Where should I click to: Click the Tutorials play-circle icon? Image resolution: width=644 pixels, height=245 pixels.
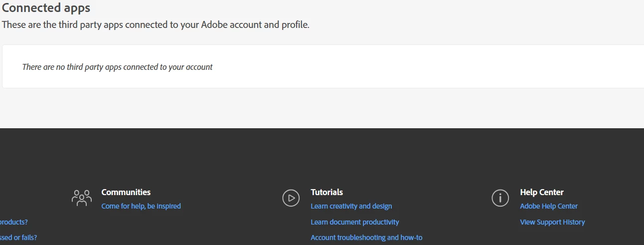[291, 198]
